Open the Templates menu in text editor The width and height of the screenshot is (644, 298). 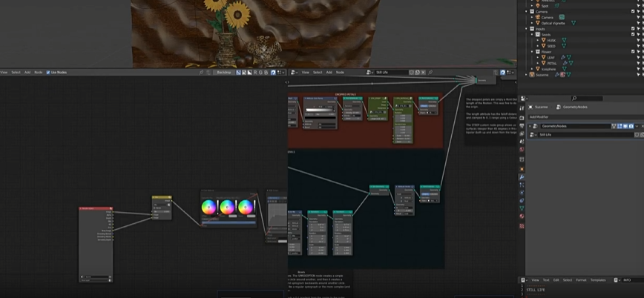598,280
